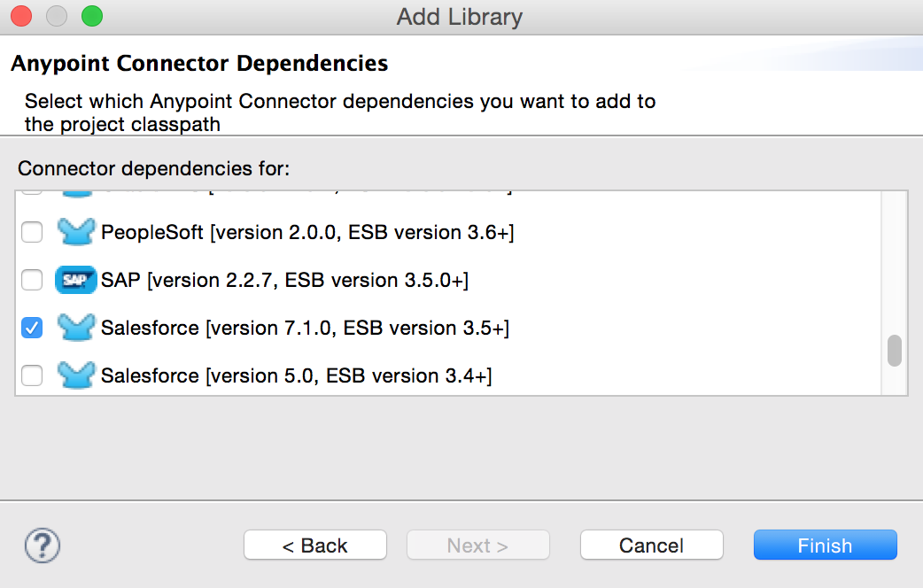Click the blue SAP logo badge
923x588 pixels.
[x=77, y=280]
